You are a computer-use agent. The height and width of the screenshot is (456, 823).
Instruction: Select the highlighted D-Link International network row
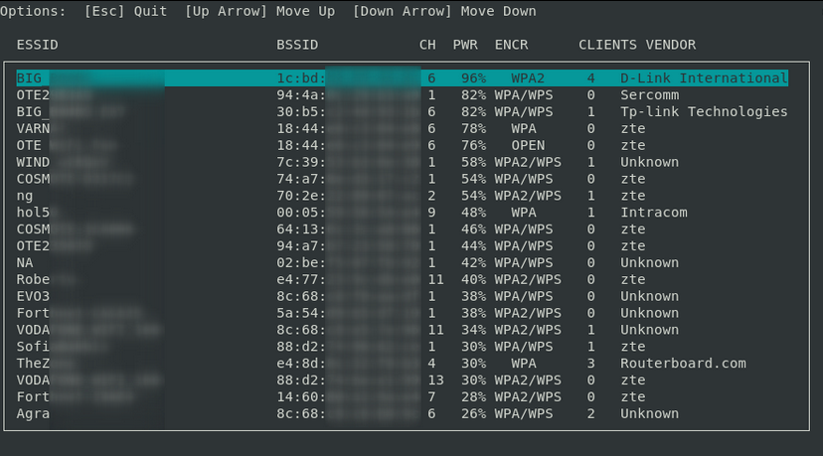402,78
